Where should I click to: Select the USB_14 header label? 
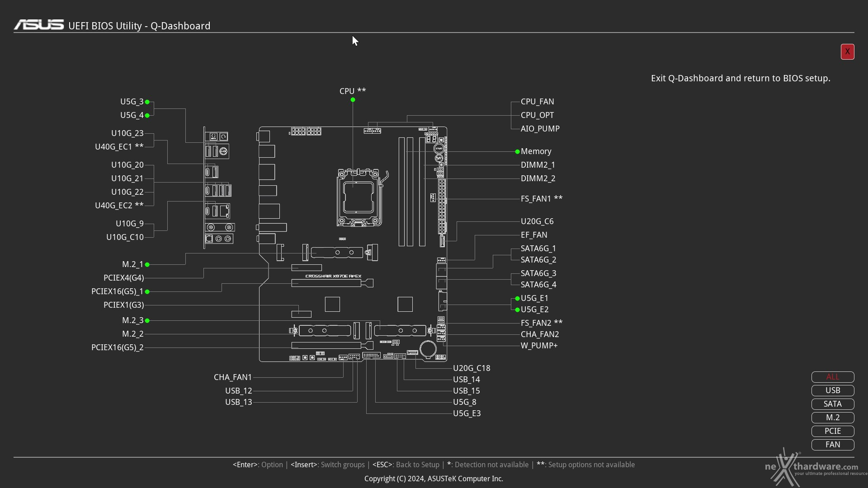click(466, 380)
